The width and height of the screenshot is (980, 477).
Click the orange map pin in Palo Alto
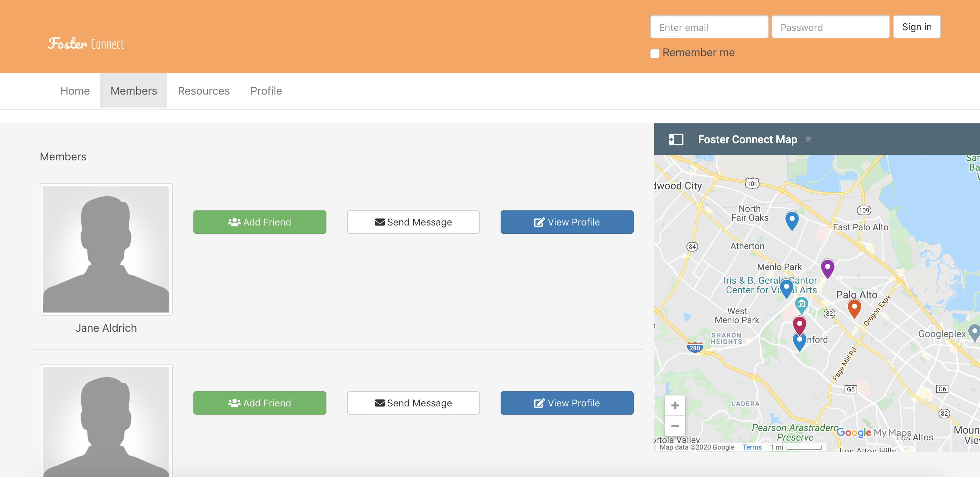click(854, 307)
